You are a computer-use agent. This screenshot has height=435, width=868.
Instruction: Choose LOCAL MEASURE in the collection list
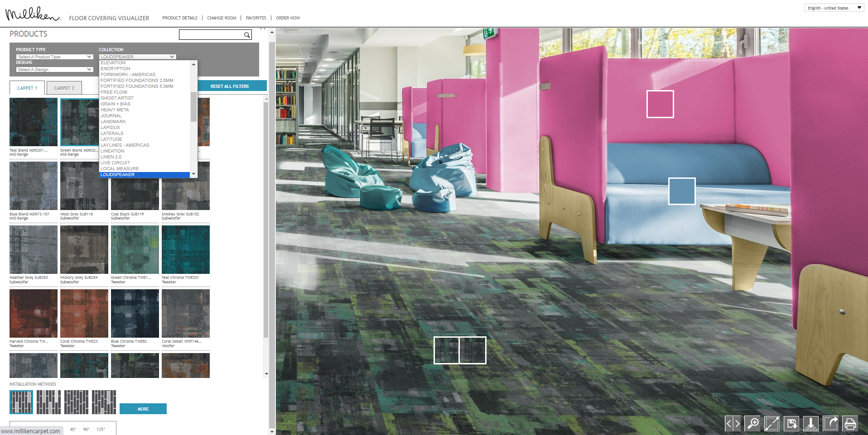point(145,169)
